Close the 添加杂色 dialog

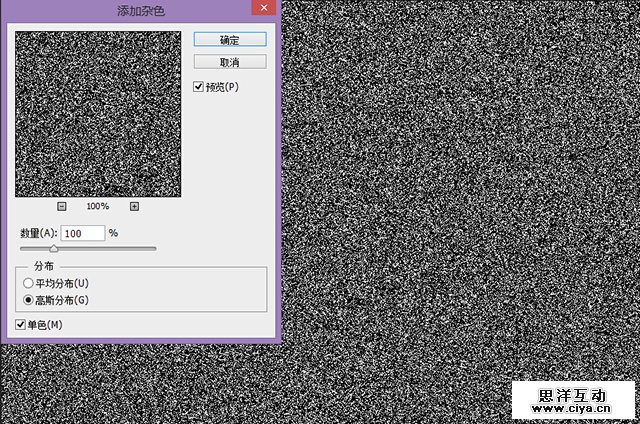click(264, 7)
